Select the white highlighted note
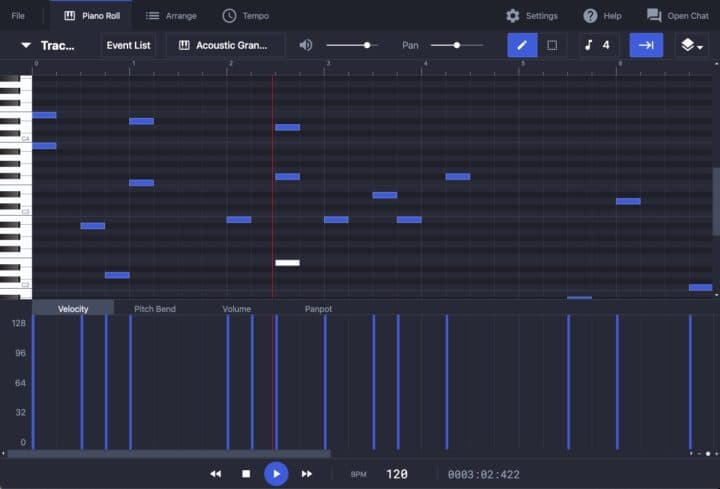Image resolution: width=720 pixels, height=489 pixels. point(287,263)
